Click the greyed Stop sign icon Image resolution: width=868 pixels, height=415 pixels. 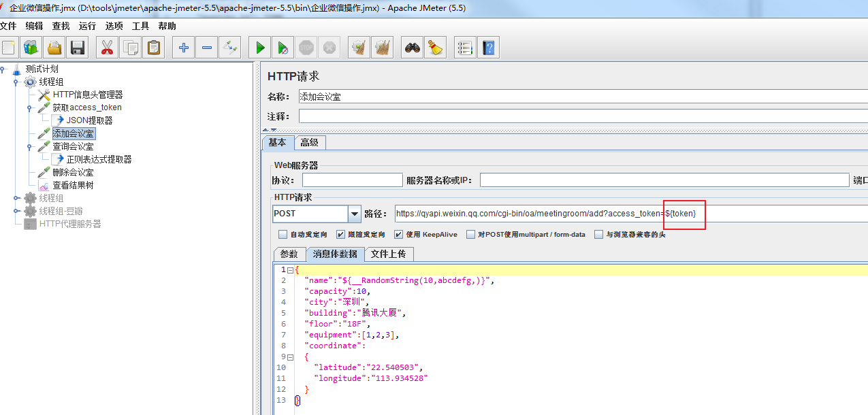[x=306, y=48]
